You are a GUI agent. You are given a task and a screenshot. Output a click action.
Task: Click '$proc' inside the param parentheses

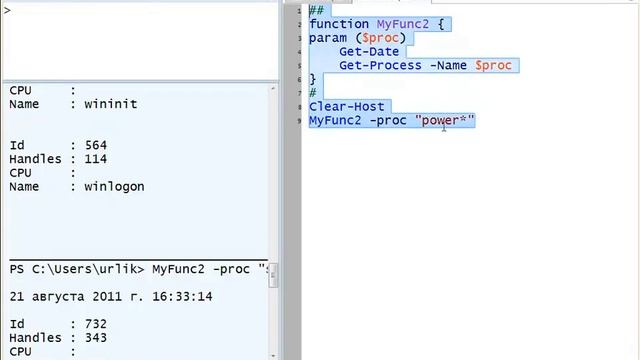tap(380, 38)
